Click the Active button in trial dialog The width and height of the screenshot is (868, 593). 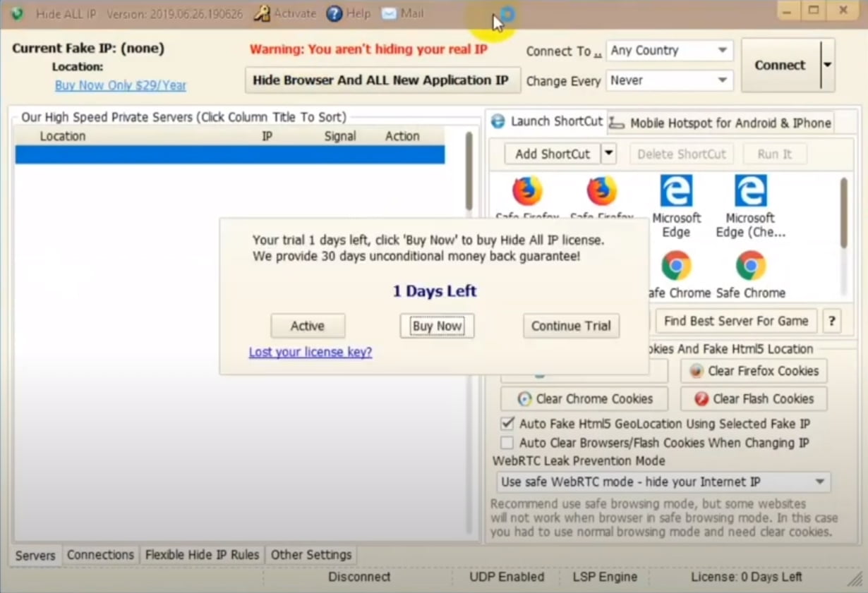[308, 326]
